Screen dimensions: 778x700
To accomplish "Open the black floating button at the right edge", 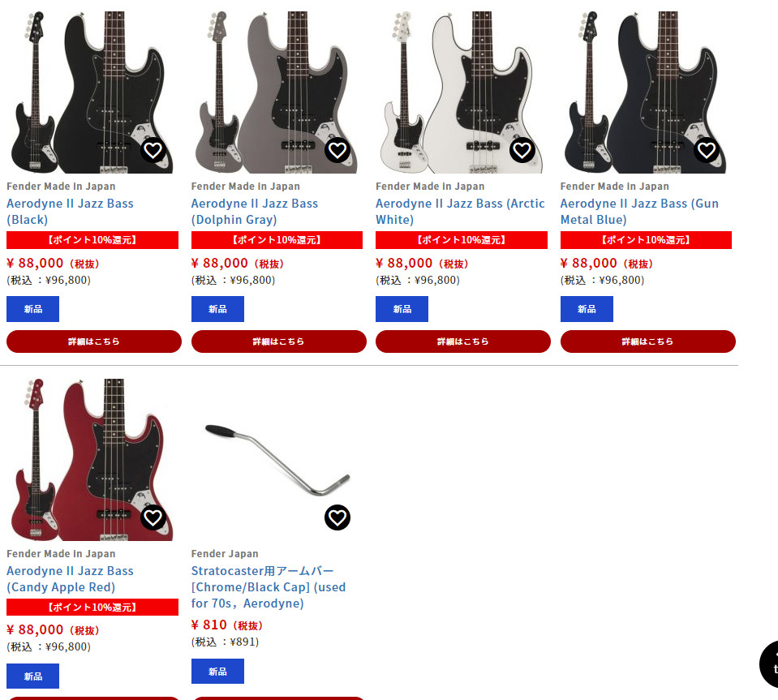I will point(769,664).
